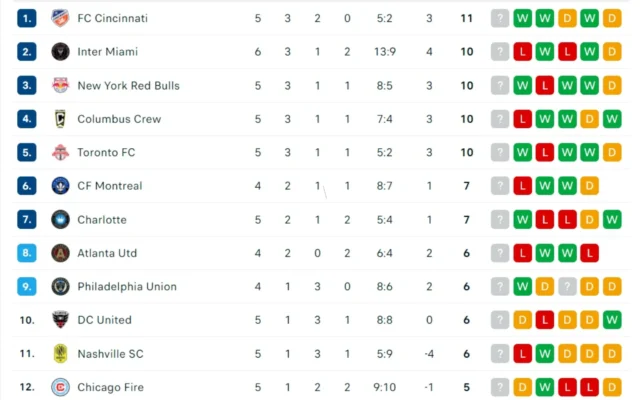The image size is (640, 400).
Task: Open the Nashville SC team page
Action: [x=110, y=354]
